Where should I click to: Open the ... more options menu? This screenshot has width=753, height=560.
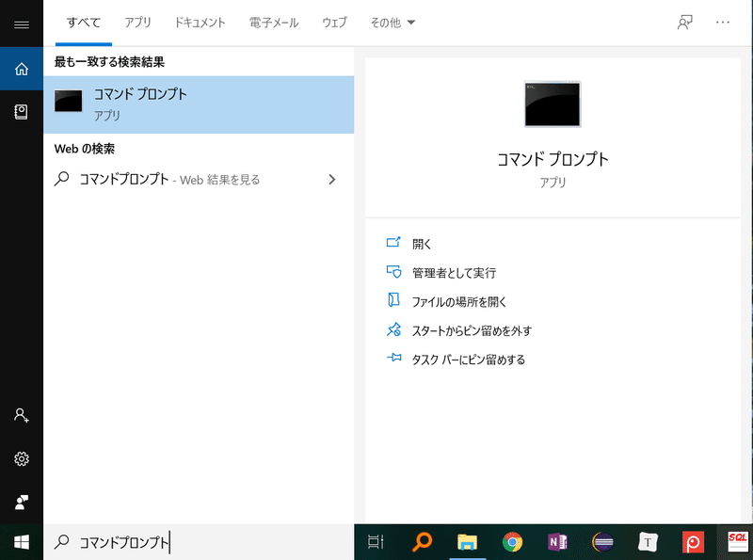[722, 23]
